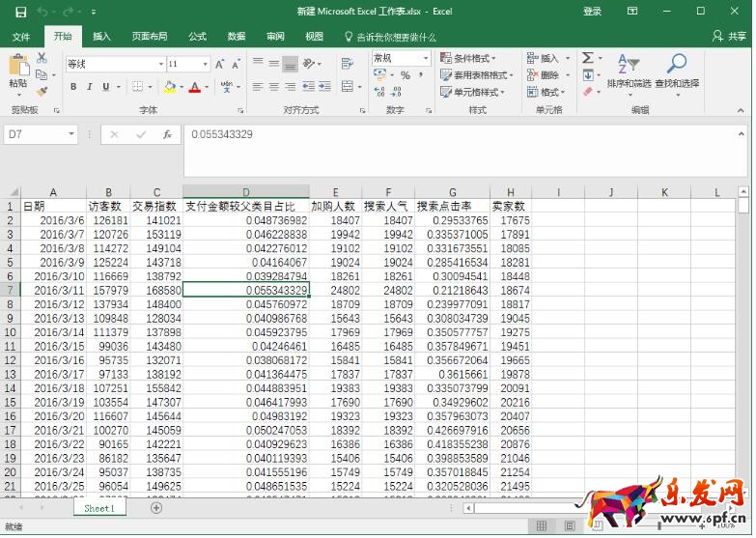Open the number format dropdown 常规
Image resolution: width=756 pixels, height=538 pixels.
(x=426, y=59)
